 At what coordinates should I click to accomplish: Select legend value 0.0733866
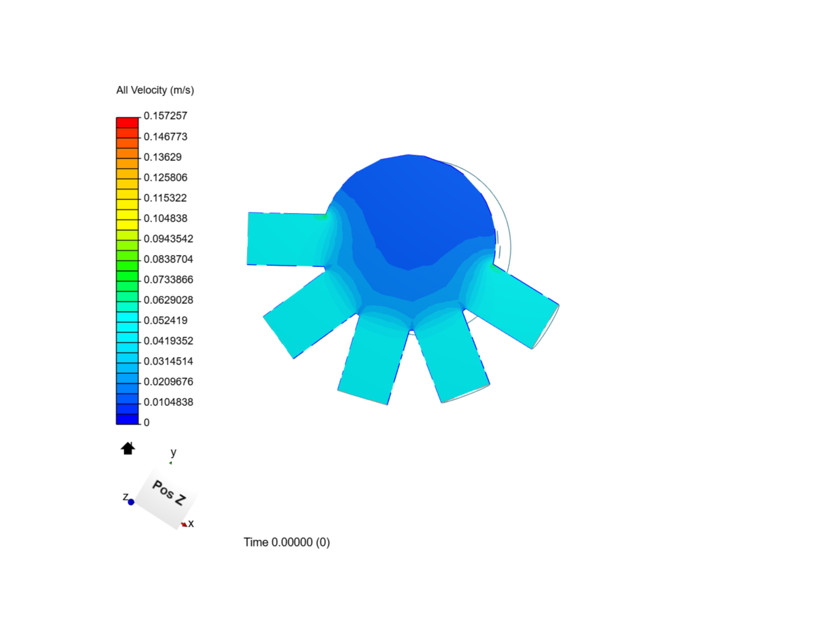pos(169,279)
